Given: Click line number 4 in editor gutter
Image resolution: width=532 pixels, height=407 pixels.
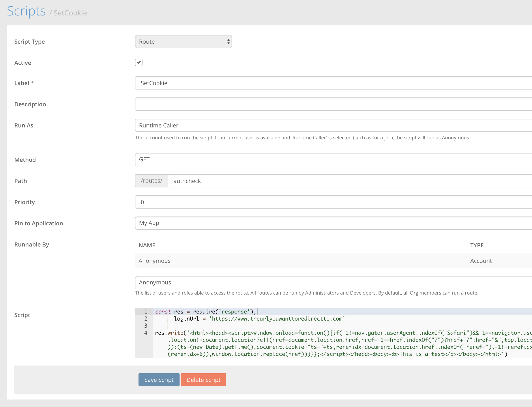Looking at the screenshot, I should 146,333.
